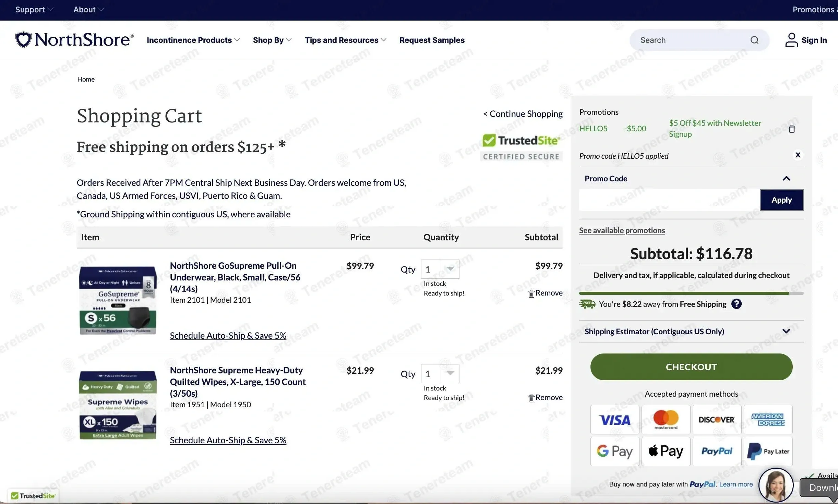Open quantity dropdown for Supreme Wipes
Viewport: 838px width, 504px height.
pyautogui.click(x=440, y=374)
